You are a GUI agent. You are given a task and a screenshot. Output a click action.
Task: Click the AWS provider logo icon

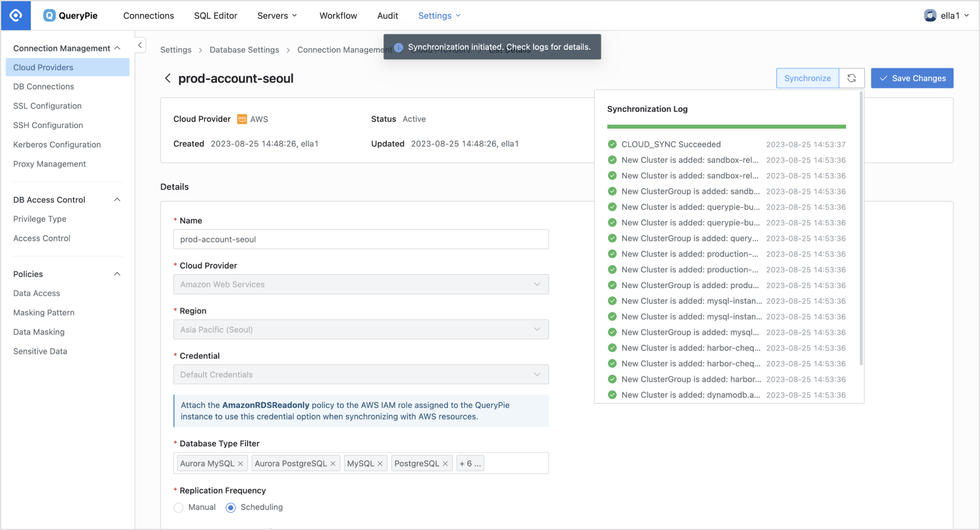(x=242, y=119)
